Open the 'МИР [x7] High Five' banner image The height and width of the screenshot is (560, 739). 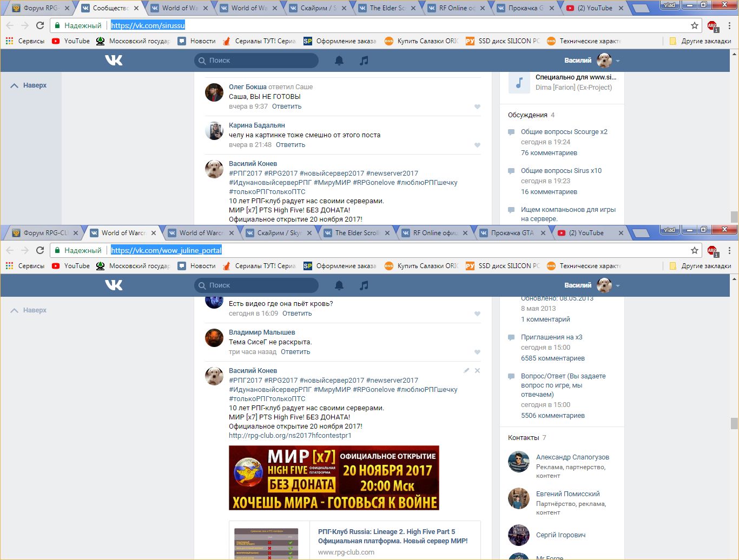point(334,478)
